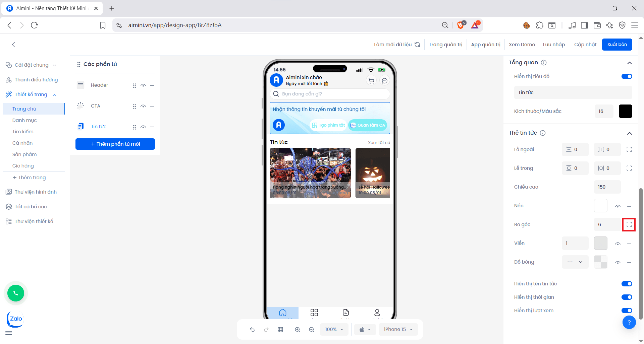644x344 pixels.
Task: Click the zoom-out magnifier icon
Action: pos(311,329)
